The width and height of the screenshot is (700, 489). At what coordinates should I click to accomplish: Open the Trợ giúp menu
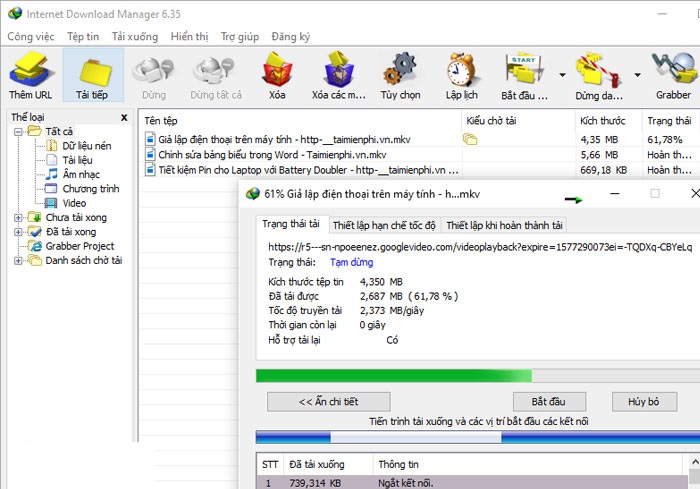tap(240, 37)
